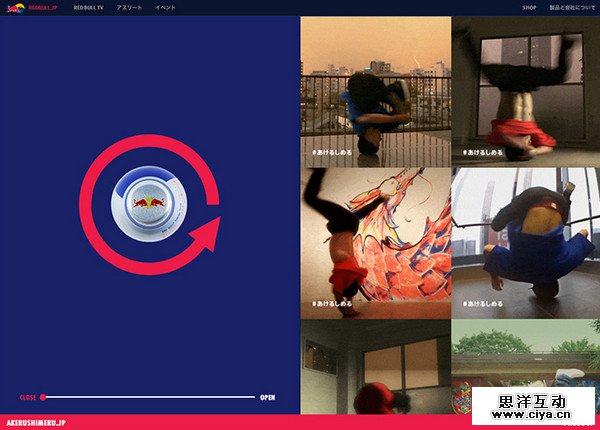Screen dimensions: 600x430
Task: Click the Red Bull logo in header
Action: point(16,8)
